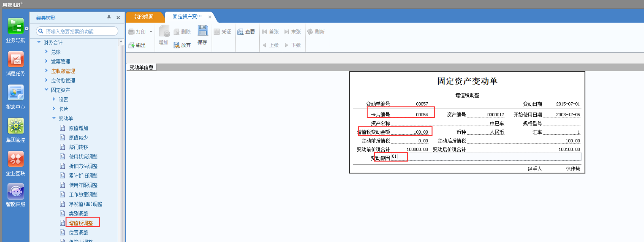
Task: Expand the 卡片 tree node
Action: pyautogui.click(x=54, y=109)
